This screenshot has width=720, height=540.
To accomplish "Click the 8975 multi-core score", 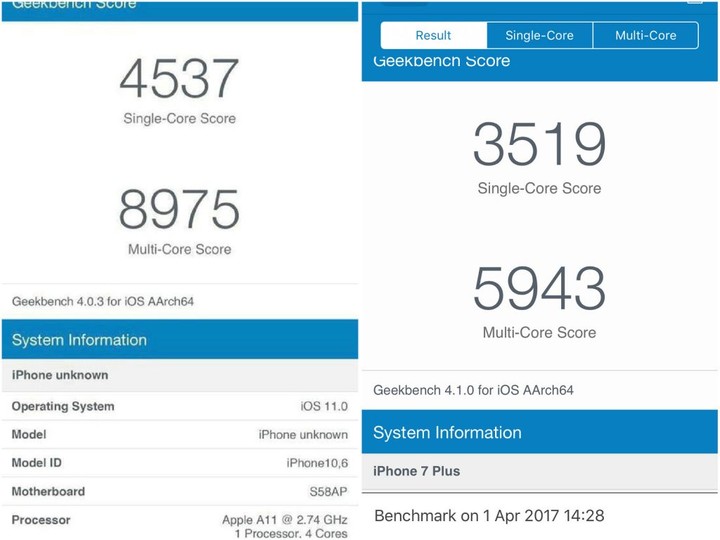I will pos(179,209).
